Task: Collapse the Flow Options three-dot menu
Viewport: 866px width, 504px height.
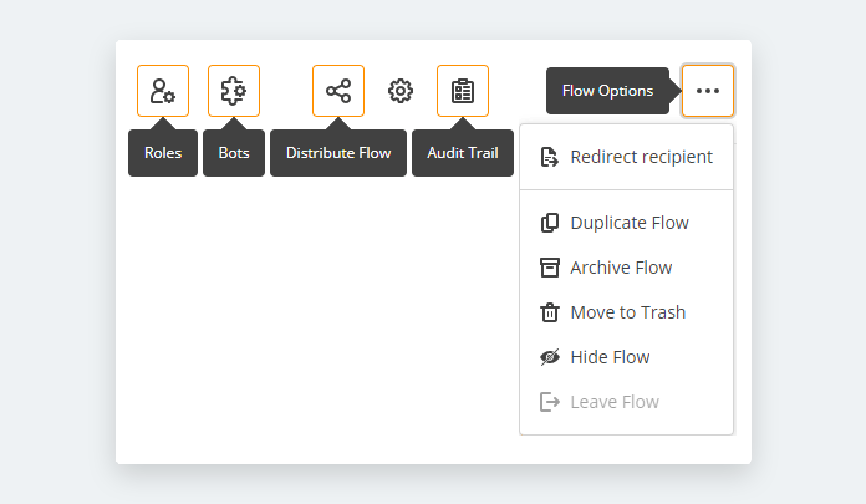Action: tap(708, 91)
